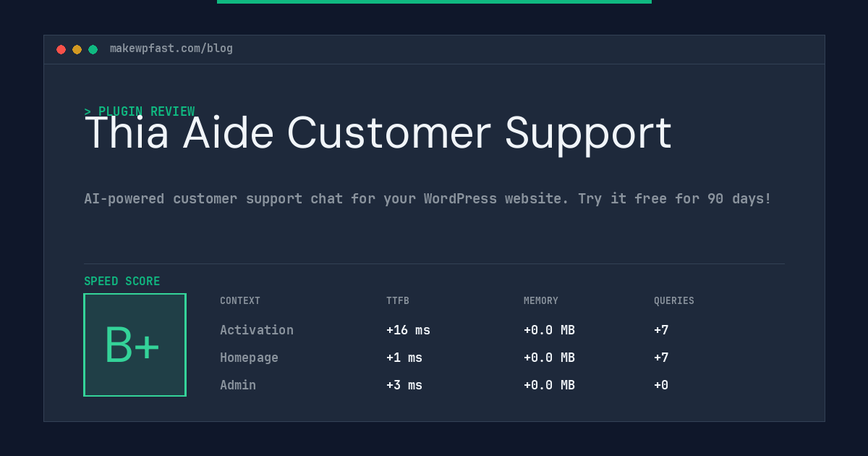Click the 'SPEED SCORE' label
Viewport: 868px width, 456px height.
click(122, 282)
